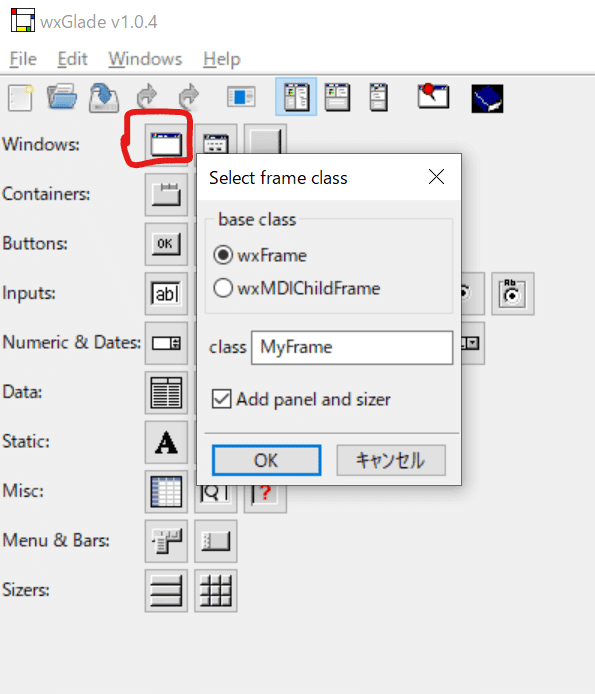Add a radio button widget at right edge
Image resolution: width=595 pixels, height=694 pixels.
(513, 294)
